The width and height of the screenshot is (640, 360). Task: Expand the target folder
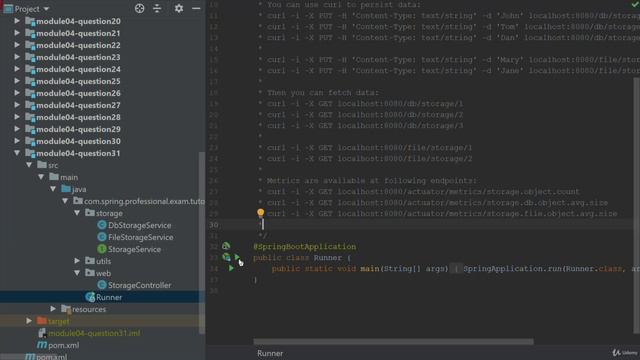click(29, 321)
